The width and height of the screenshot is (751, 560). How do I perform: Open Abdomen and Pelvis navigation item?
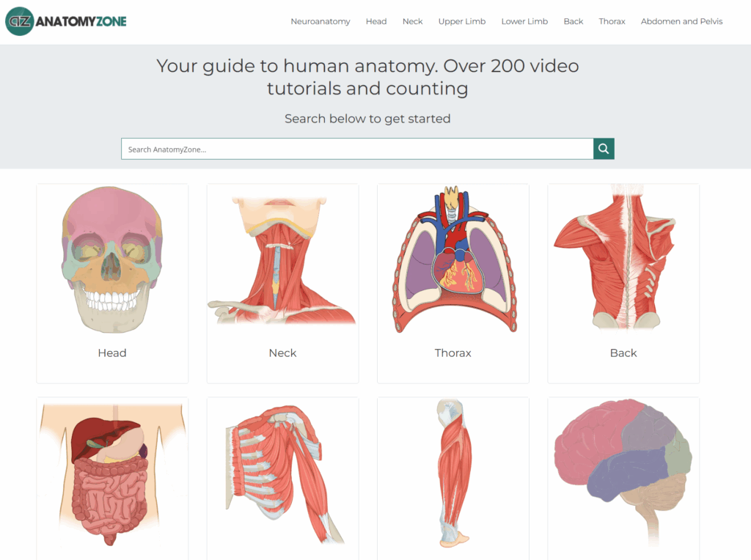pos(681,21)
